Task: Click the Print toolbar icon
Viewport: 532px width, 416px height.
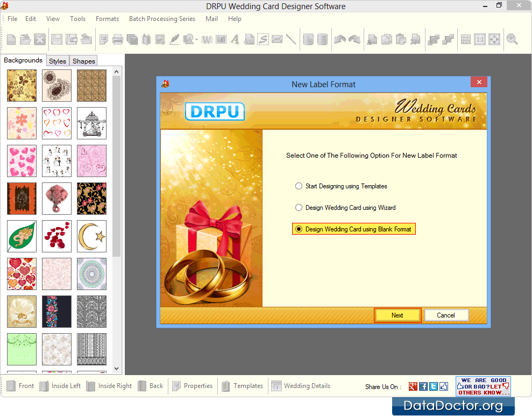Action: [x=117, y=40]
